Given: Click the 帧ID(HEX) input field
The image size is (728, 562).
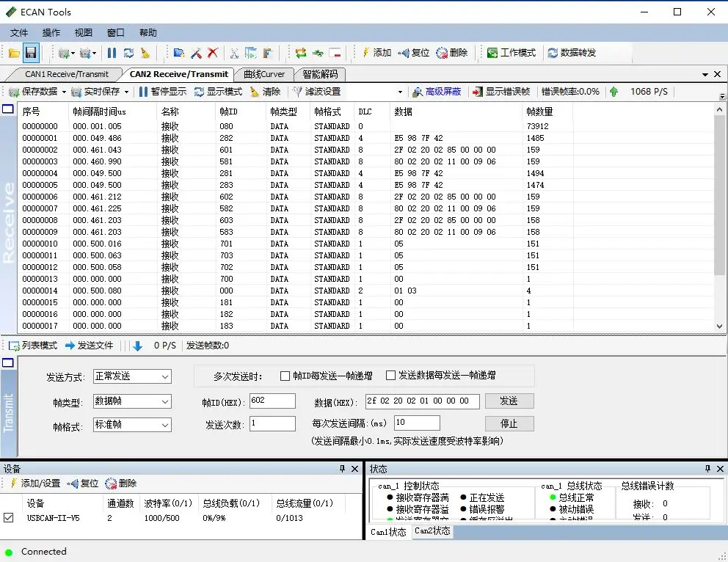Looking at the screenshot, I should pos(272,401).
